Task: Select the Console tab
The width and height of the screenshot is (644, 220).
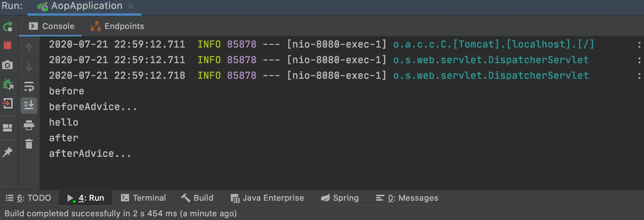Action: click(52, 26)
